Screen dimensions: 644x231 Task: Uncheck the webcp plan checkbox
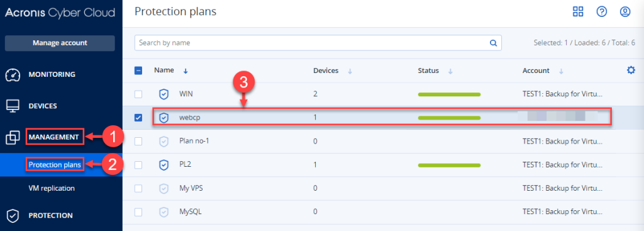coord(138,118)
